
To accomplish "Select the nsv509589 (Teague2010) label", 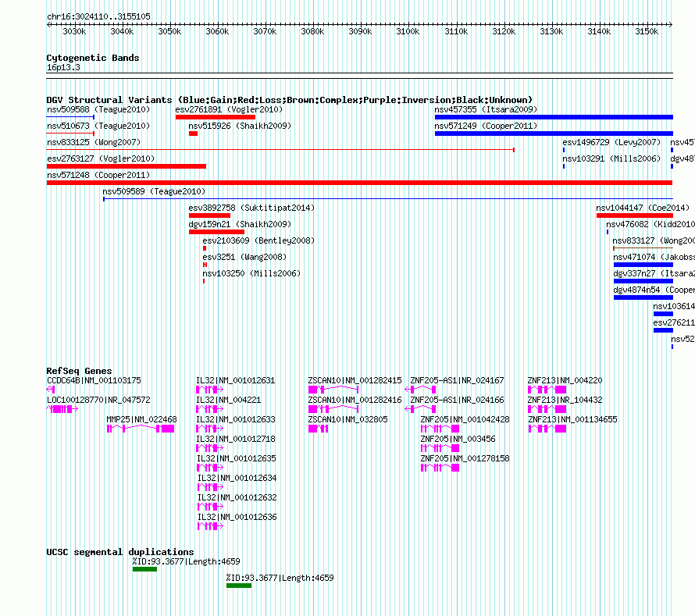I will click(154, 191).
